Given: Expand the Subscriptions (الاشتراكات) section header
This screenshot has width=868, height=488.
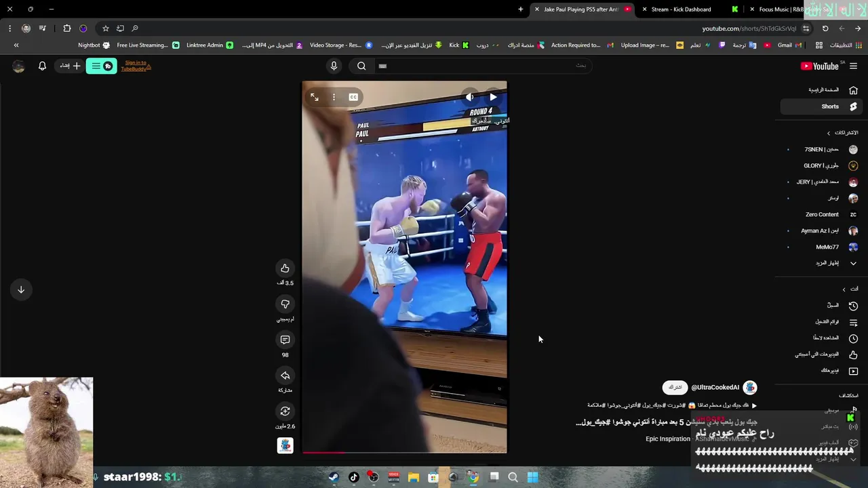Looking at the screenshot, I should pos(842,133).
